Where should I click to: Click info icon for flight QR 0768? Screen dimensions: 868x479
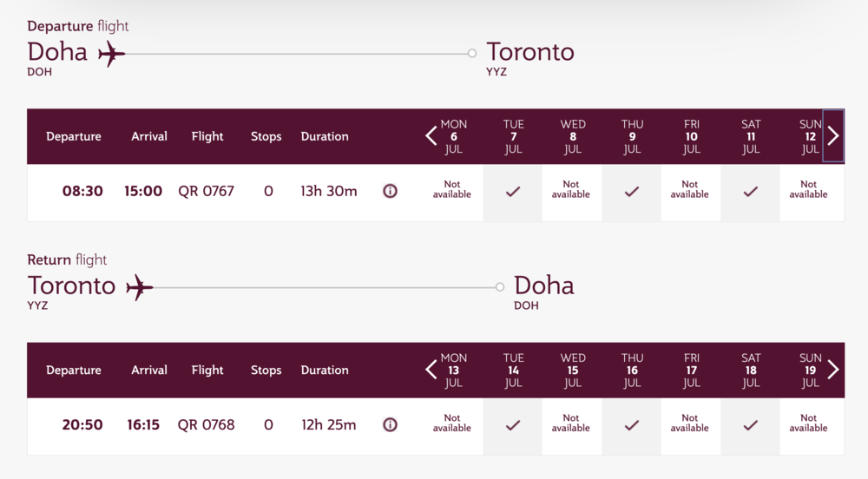click(391, 424)
